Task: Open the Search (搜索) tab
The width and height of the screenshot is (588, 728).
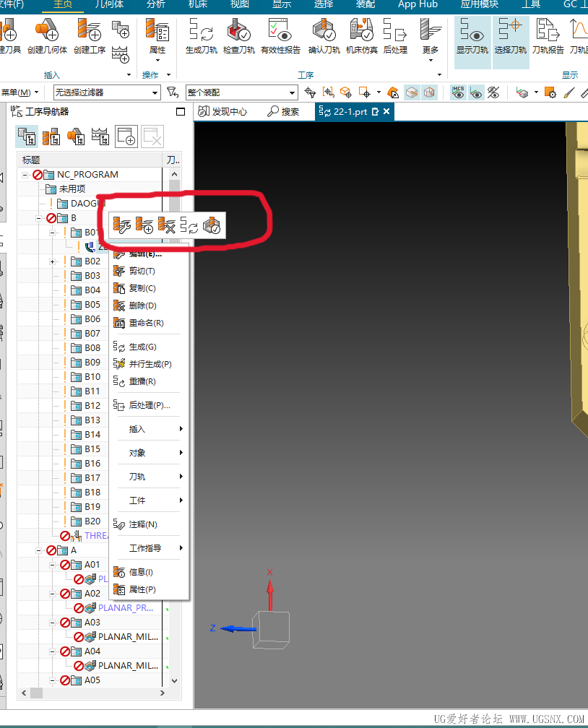Action: [x=283, y=111]
